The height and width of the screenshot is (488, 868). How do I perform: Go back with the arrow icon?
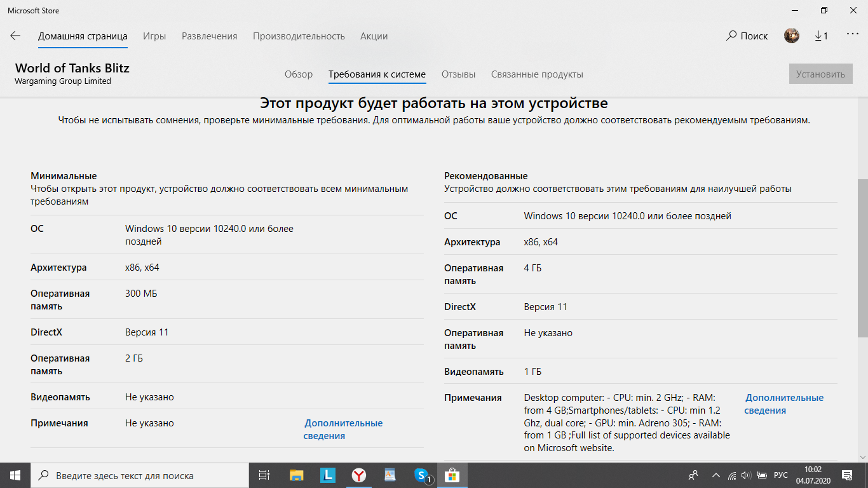click(x=15, y=36)
